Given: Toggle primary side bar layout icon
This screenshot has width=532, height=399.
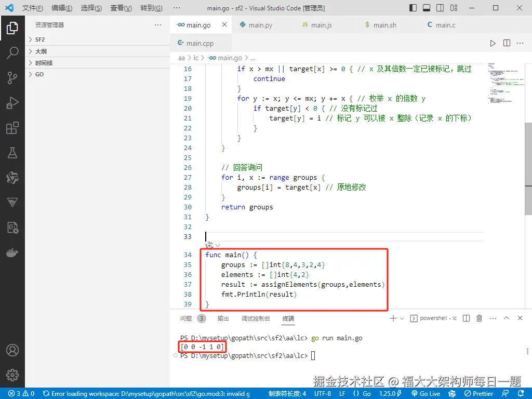Looking at the screenshot, I should point(413,8).
